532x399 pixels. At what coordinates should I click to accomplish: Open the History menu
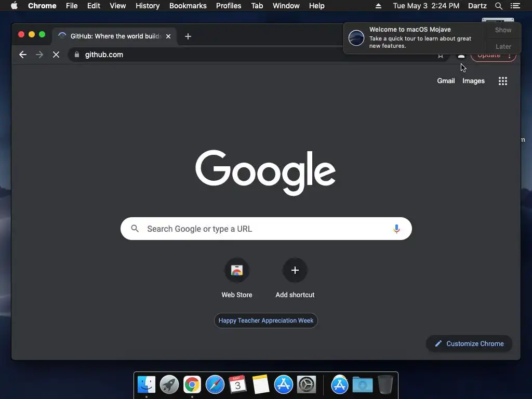[x=148, y=6]
